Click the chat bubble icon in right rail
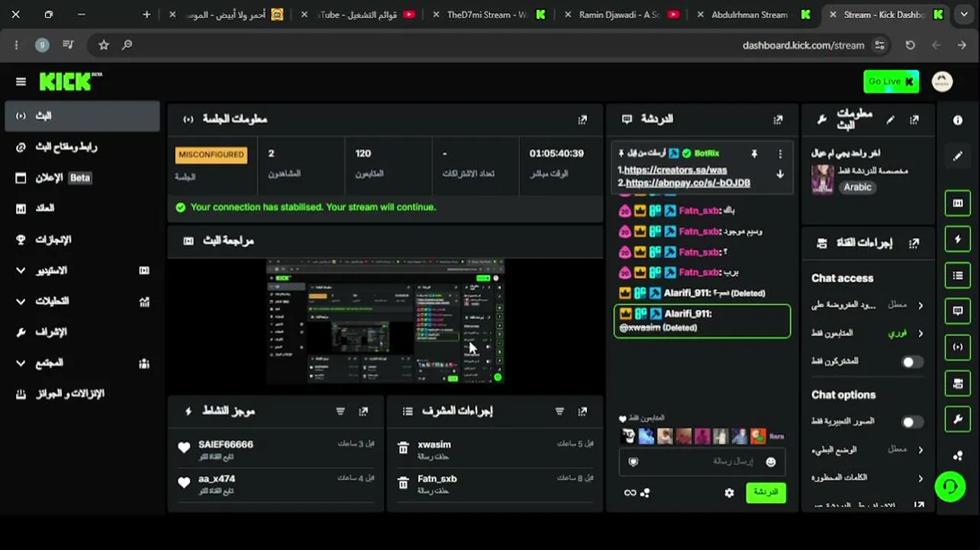 (x=958, y=311)
